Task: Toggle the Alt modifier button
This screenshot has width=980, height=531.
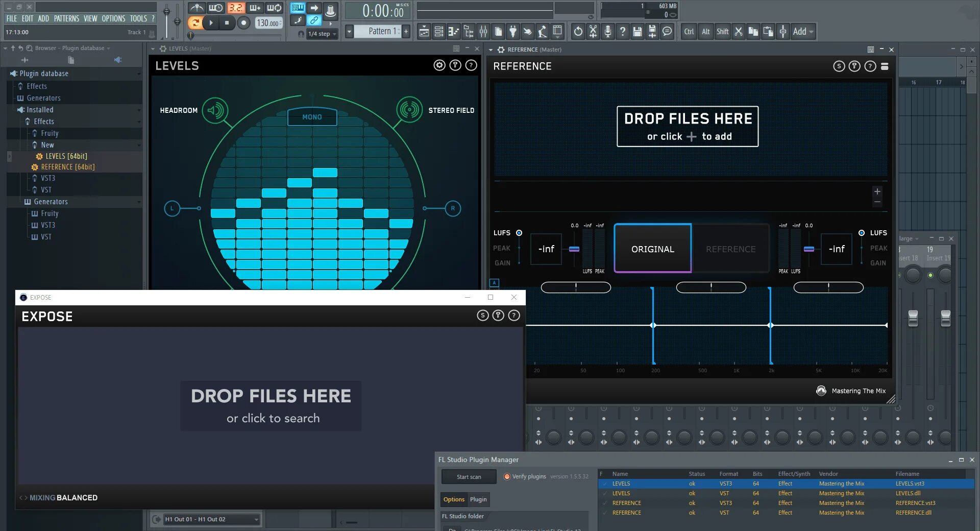Action: pyautogui.click(x=705, y=32)
